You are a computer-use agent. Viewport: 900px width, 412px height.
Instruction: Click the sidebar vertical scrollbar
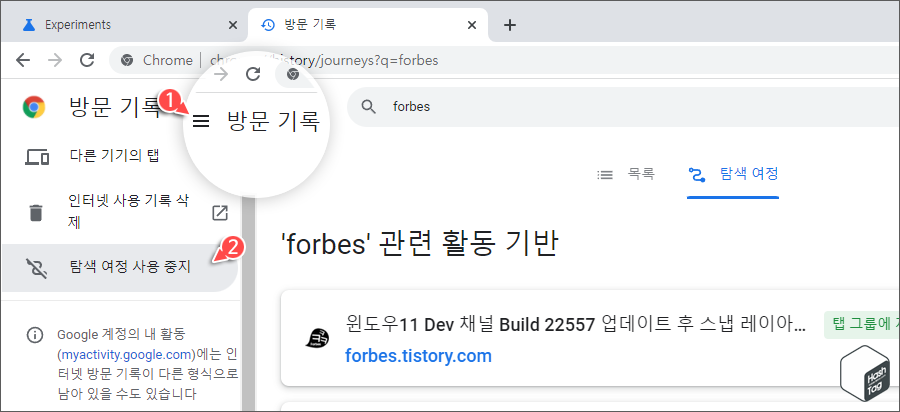point(248,303)
